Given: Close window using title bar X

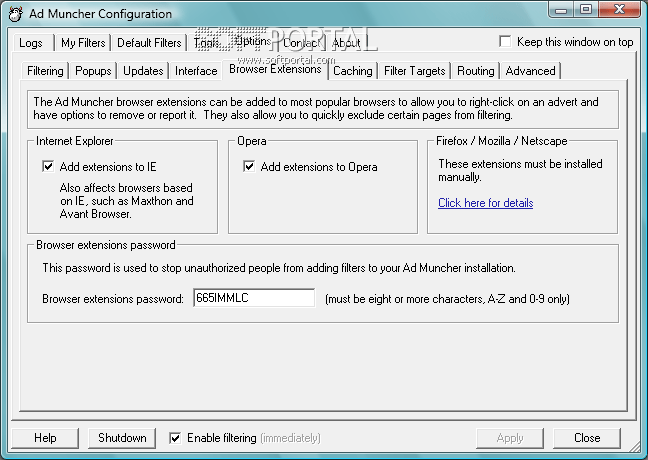Looking at the screenshot, I should pyautogui.click(x=619, y=10).
